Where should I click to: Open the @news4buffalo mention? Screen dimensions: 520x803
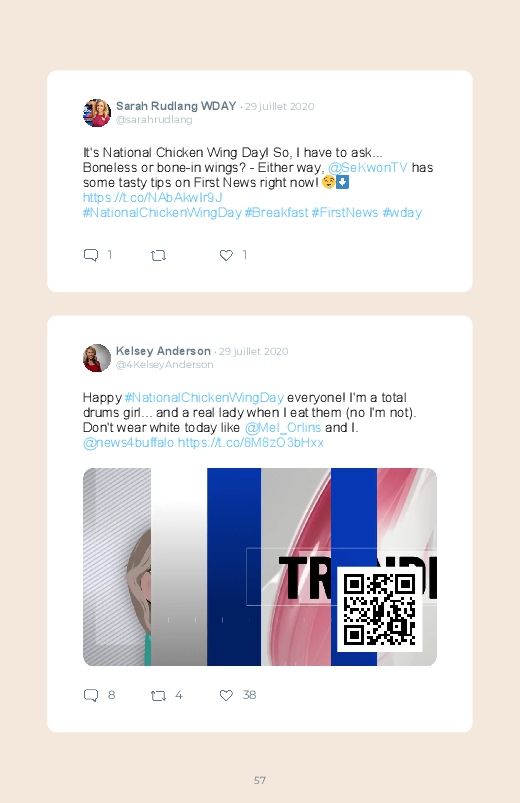[129, 442]
